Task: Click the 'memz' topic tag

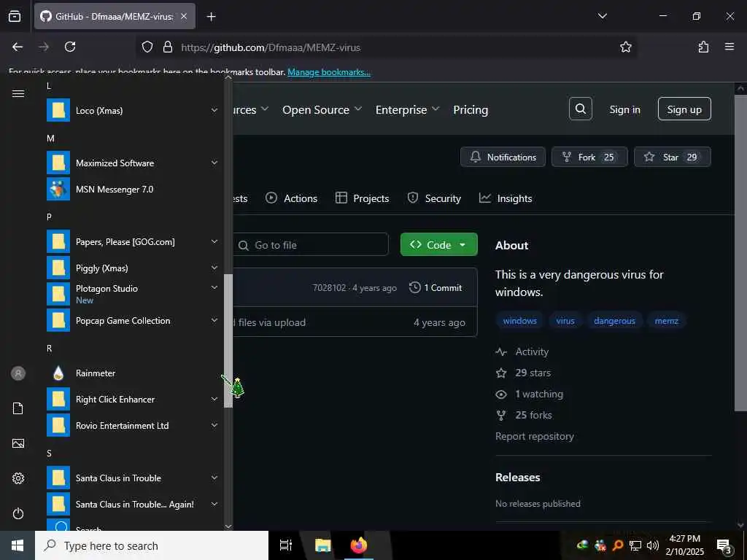Action: pyautogui.click(x=666, y=321)
